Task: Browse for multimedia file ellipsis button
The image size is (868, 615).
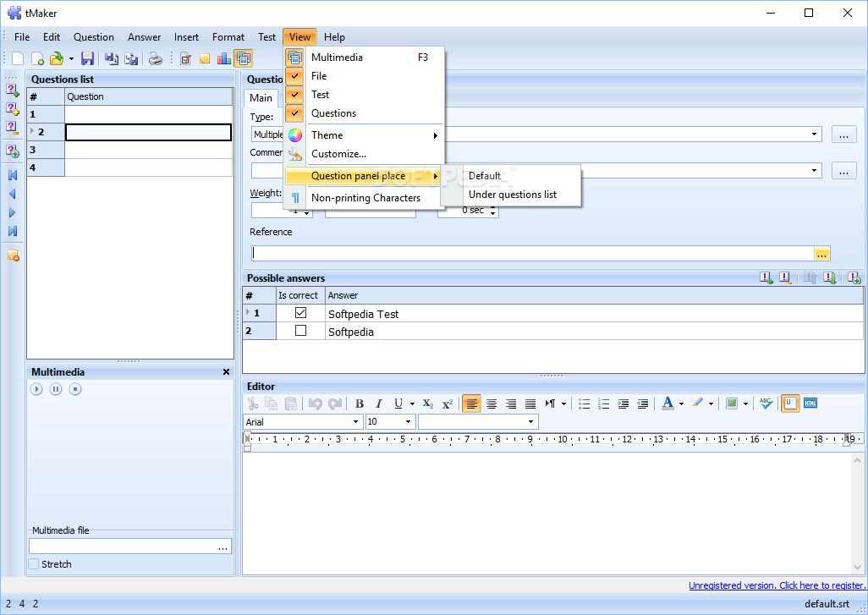Action: click(x=222, y=547)
